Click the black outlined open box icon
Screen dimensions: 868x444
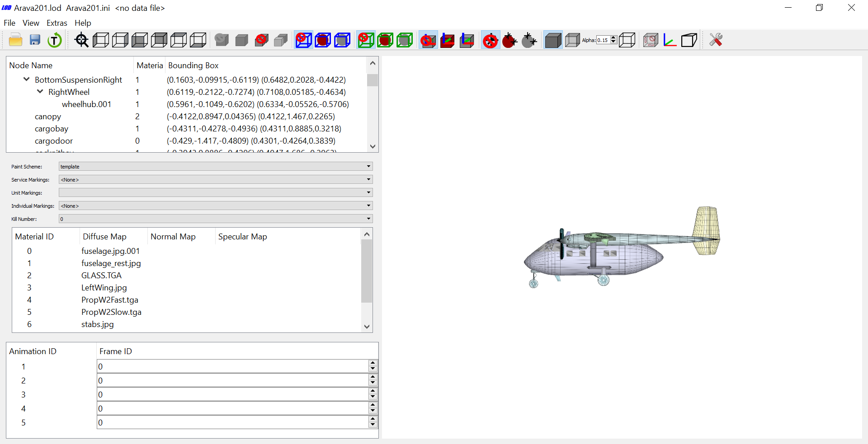coord(689,40)
